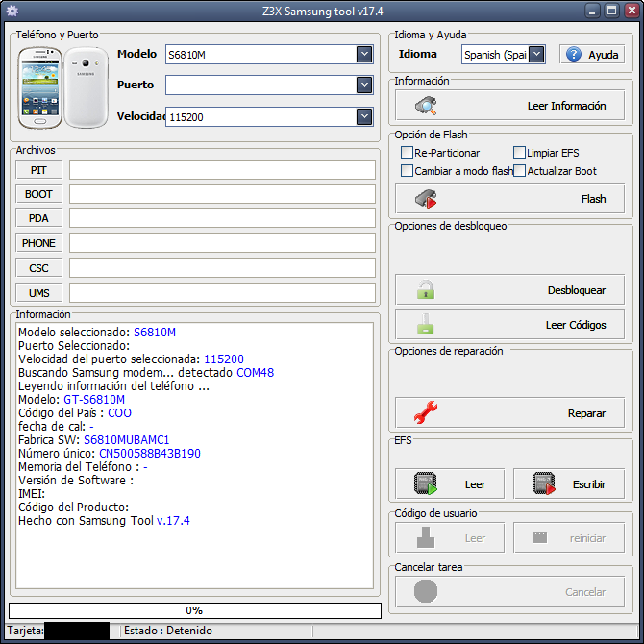The height and width of the screenshot is (644, 644).
Task: Click the chip icon on Flash button
Action: 425,199
